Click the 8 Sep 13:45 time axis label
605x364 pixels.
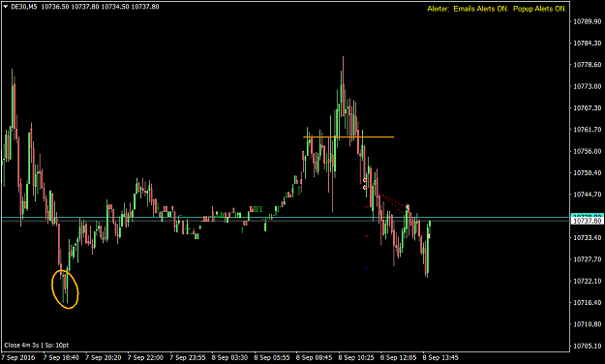point(440,357)
